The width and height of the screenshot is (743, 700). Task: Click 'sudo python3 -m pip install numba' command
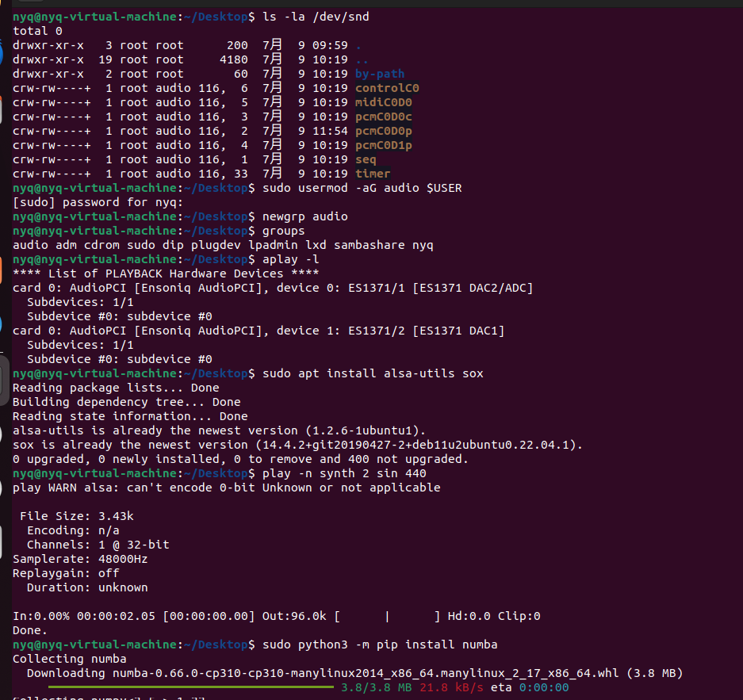click(380, 645)
